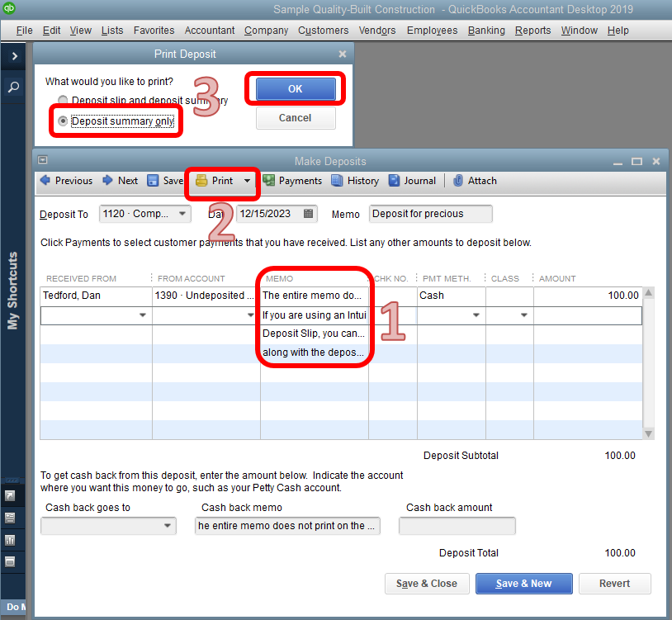
Task: Open Payments to Deposit
Action: click(292, 181)
